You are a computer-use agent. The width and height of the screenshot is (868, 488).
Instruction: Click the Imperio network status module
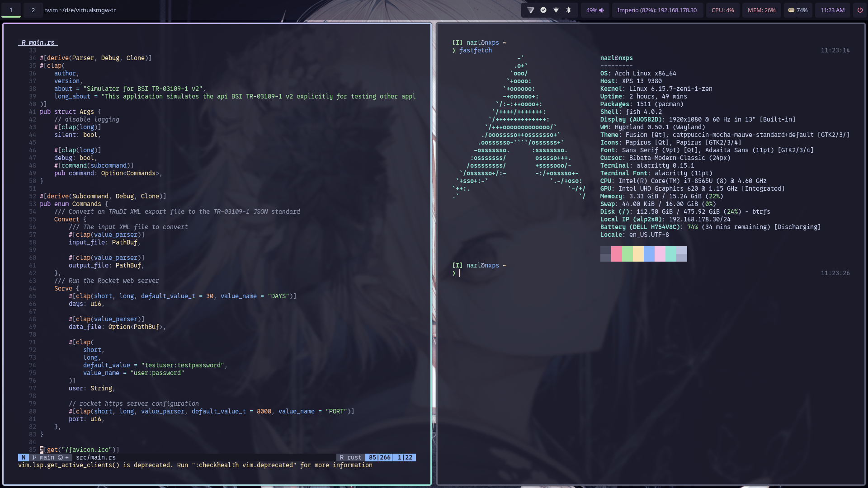point(656,10)
